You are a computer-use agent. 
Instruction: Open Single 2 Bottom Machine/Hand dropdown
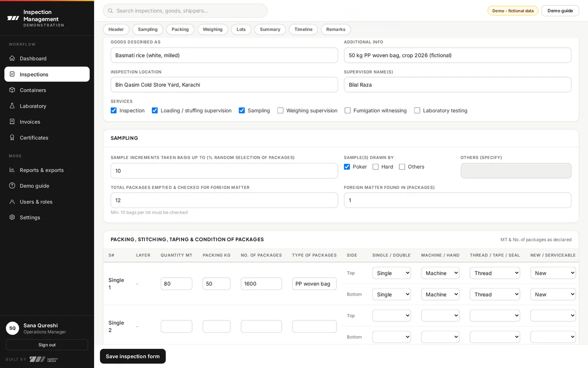coord(440,337)
